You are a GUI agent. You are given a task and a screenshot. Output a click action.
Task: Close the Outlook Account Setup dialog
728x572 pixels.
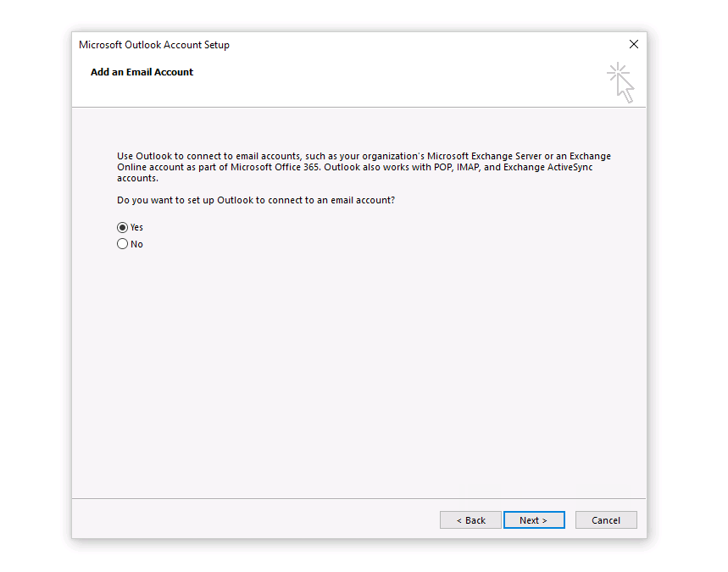[633, 44]
